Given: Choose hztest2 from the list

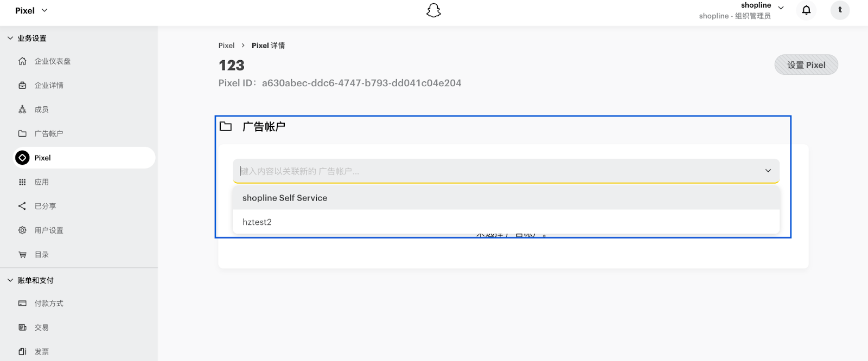Looking at the screenshot, I should point(506,222).
